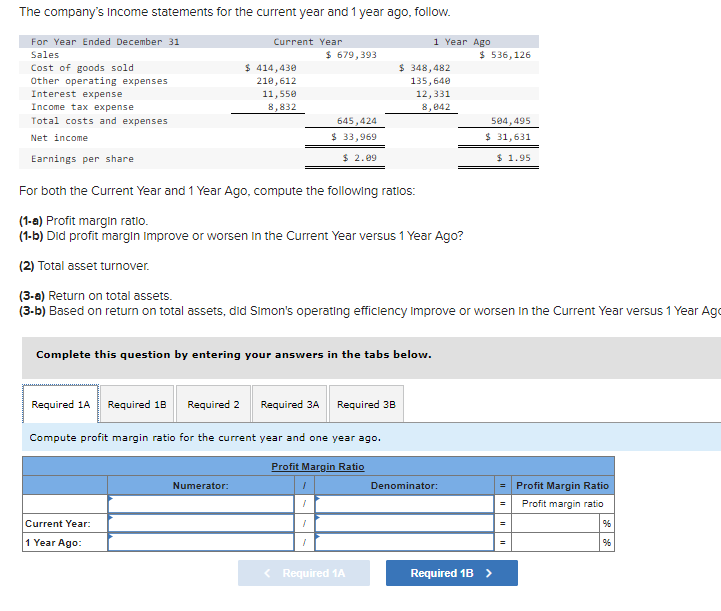721x611 pixels.
Task: Click the total costs value 645,424
Action: pyautogui.click(x=357, y=121)
